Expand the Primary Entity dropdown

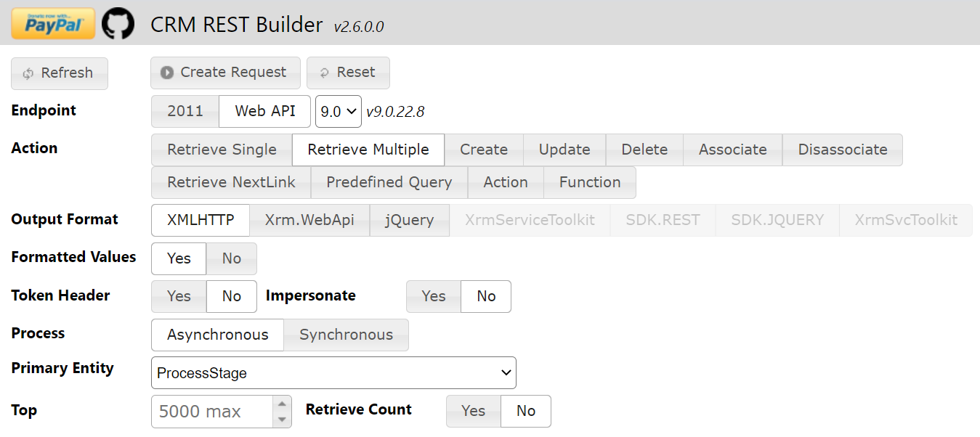coord(333,373)
